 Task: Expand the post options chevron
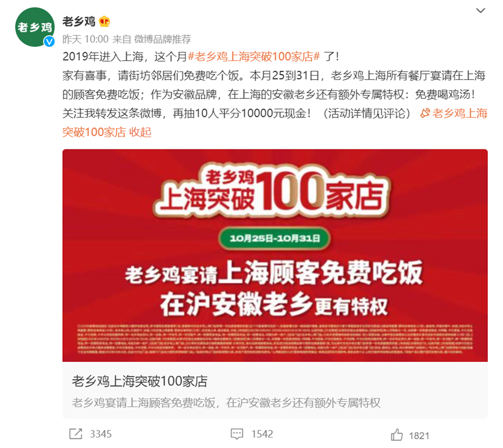(x=480, y=10)
